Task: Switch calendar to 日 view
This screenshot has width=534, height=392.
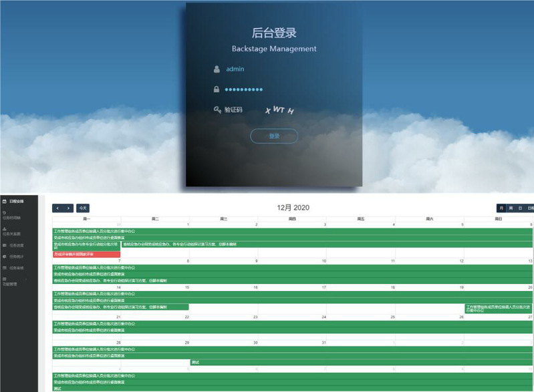Action: 521,208
